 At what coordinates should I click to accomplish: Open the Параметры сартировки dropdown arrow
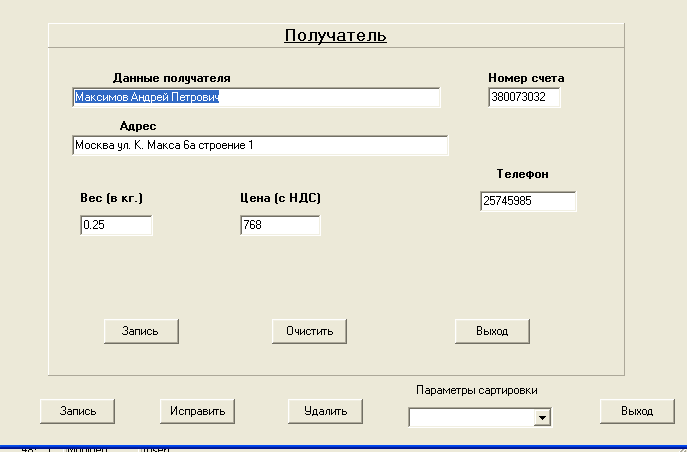click(542, 418)
